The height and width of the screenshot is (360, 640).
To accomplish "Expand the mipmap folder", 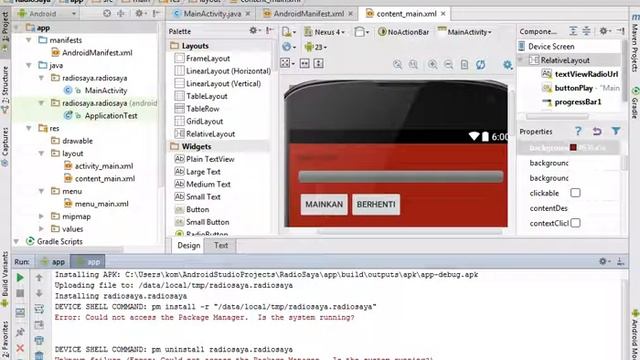I will tap(42, 216).
